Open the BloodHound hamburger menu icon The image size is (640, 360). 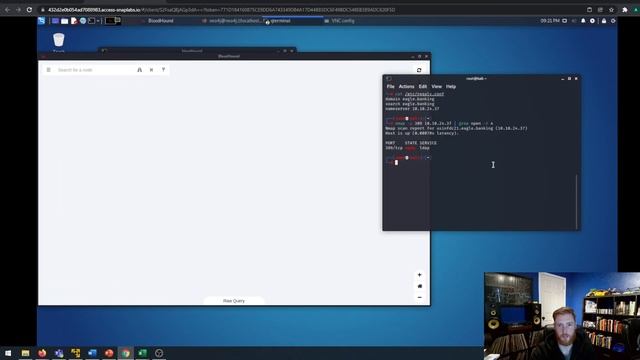coord(49,70)
